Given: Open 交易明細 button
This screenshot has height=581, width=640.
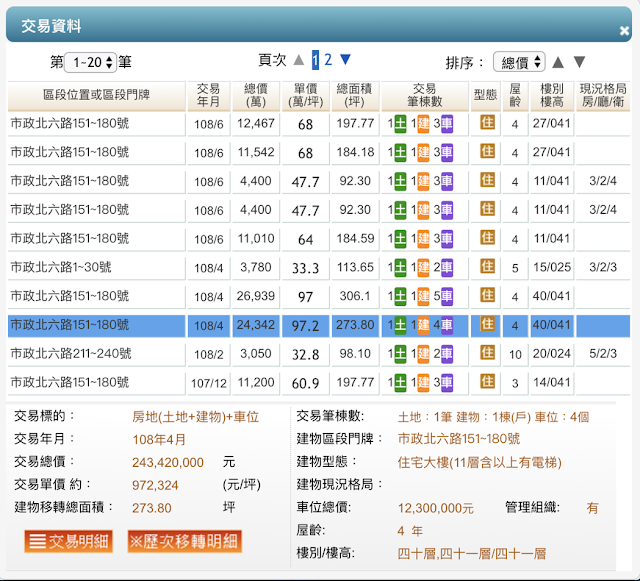Looking at the screenshot, I should 69,541.
